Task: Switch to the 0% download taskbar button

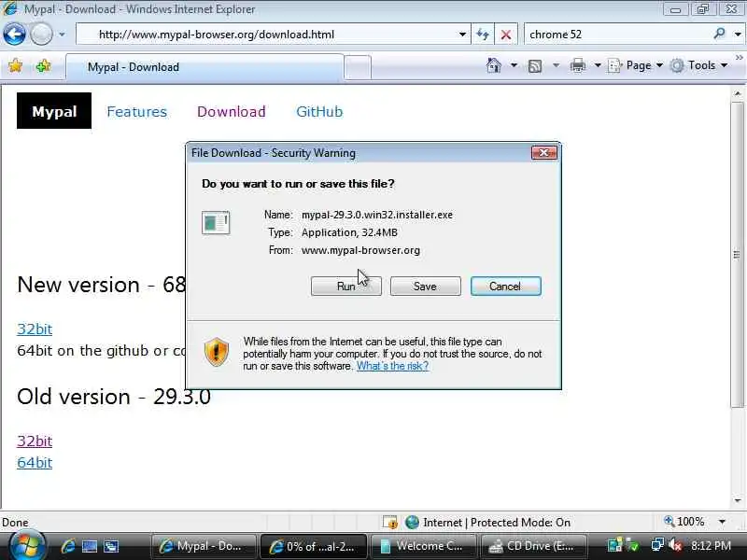Action: coord(314,546)
